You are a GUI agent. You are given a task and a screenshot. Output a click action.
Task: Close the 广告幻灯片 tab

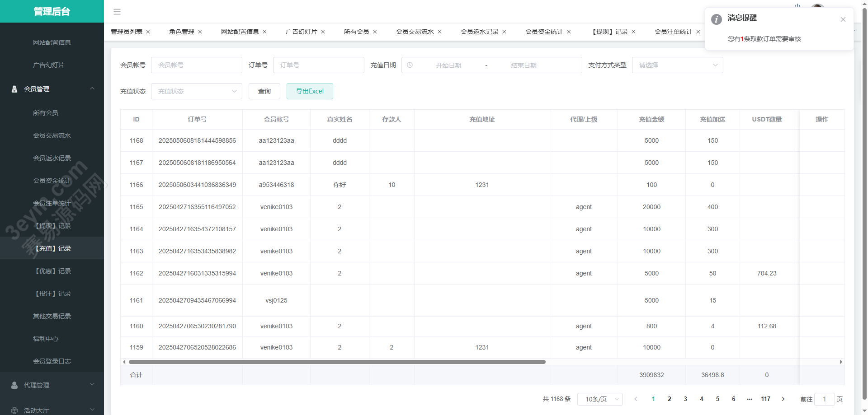coord(323,32)
